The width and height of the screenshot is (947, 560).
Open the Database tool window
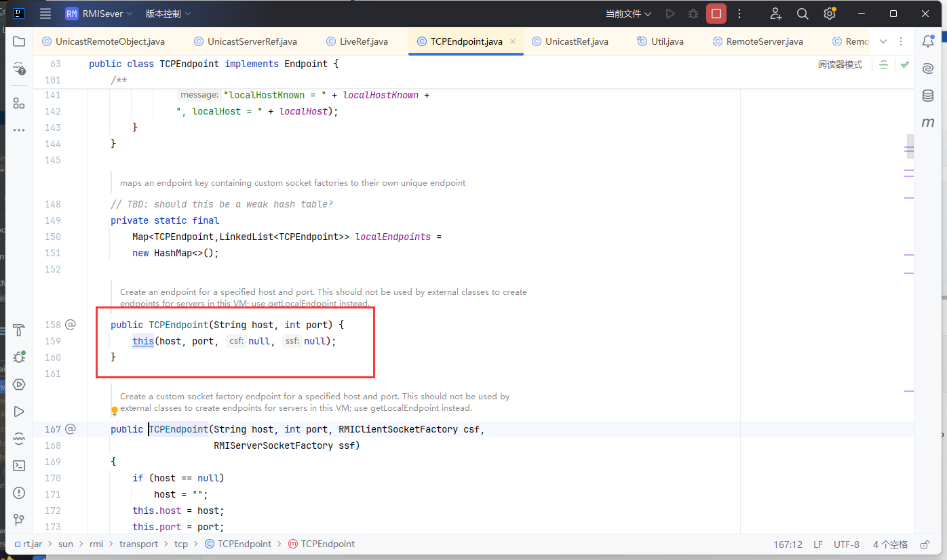click(x=928, y=96)
